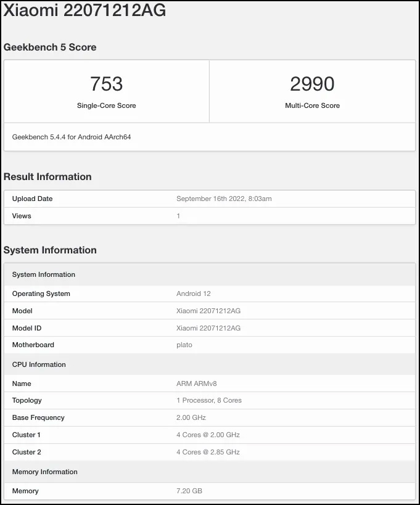Click the 'Model' row label
The image size is (420, 505).
click(x=22, y=311)
